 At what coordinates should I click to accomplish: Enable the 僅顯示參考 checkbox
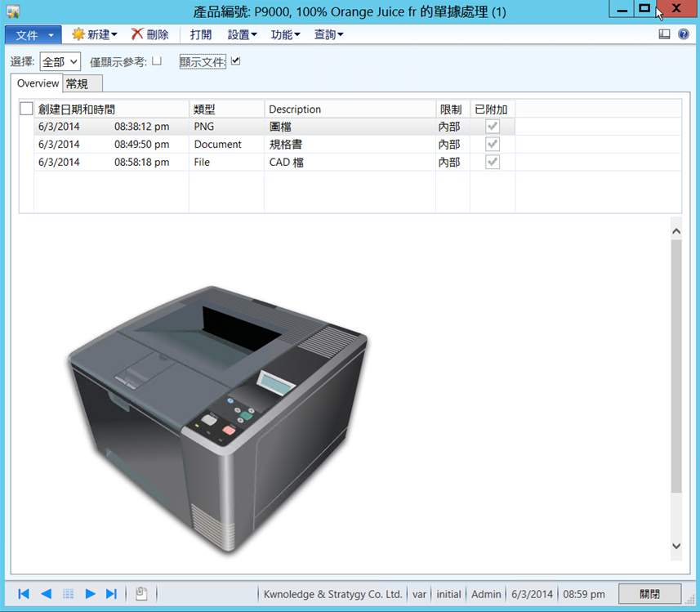pos(157,61)
